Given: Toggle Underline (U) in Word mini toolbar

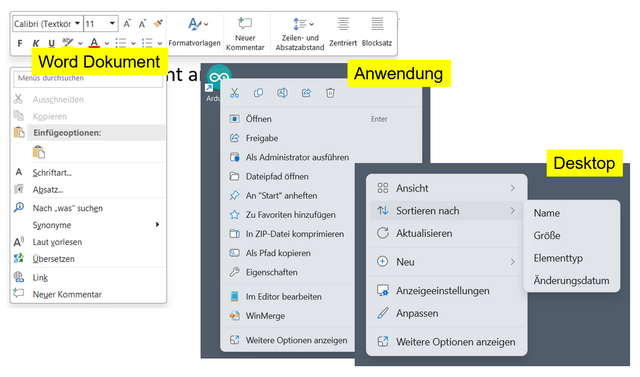Looking at the screenshot, I should pyautogui.click(x=51, y=43).
